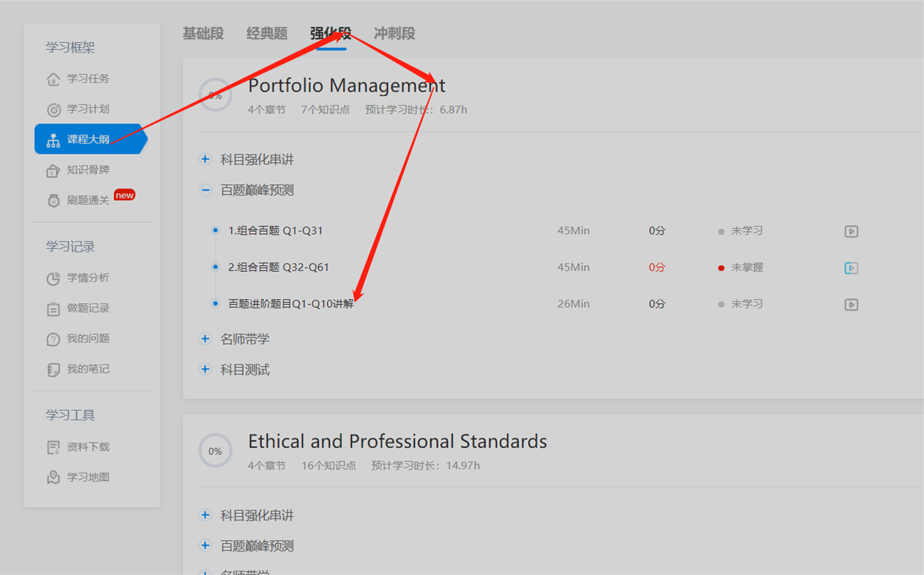
Task: Open 学习计划 in the sidebar
Action: 78,109
